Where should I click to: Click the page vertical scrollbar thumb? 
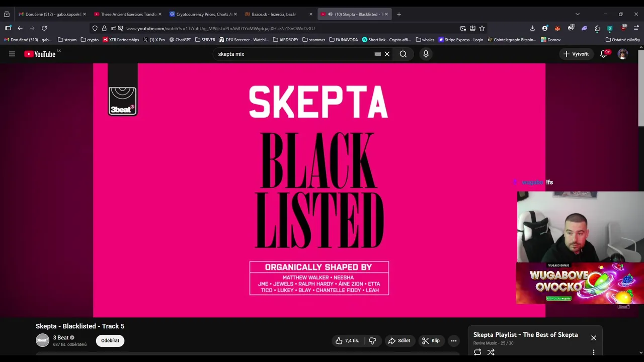tap(640, 87)
